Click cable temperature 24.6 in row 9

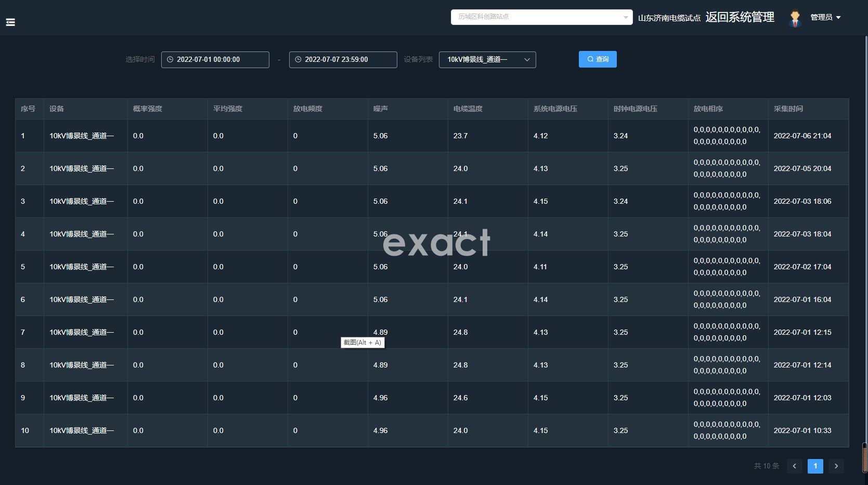(460, 398)
